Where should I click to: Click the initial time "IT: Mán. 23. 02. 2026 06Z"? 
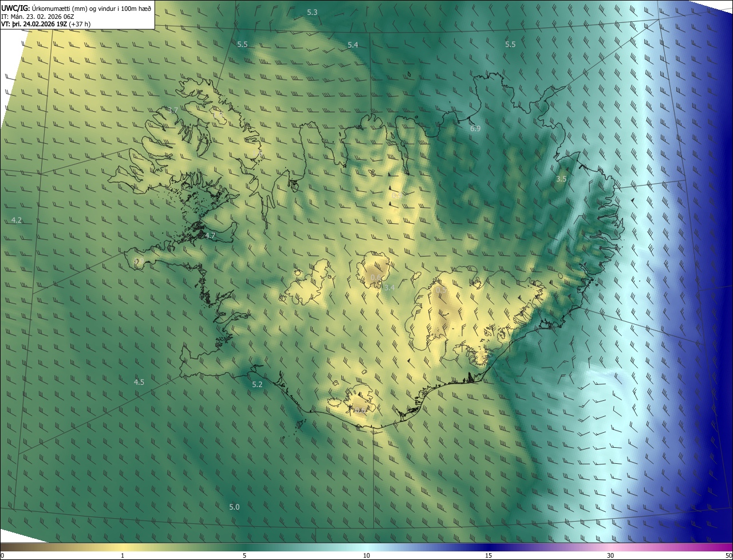point(38,16)
